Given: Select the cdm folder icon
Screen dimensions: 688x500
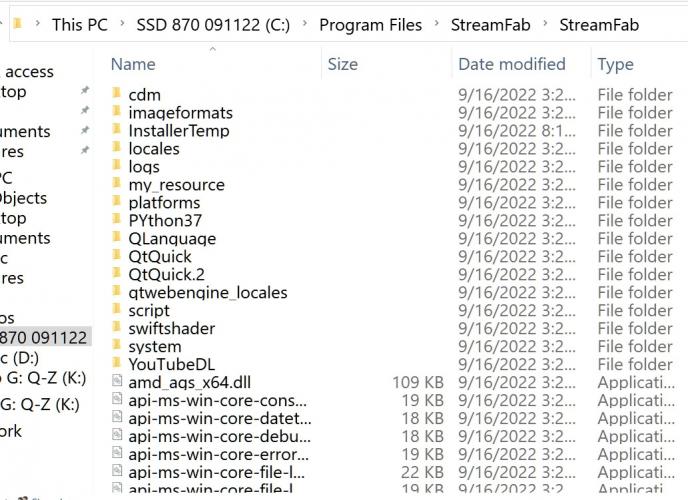Looking at the screenshot, I should (117, 93).
